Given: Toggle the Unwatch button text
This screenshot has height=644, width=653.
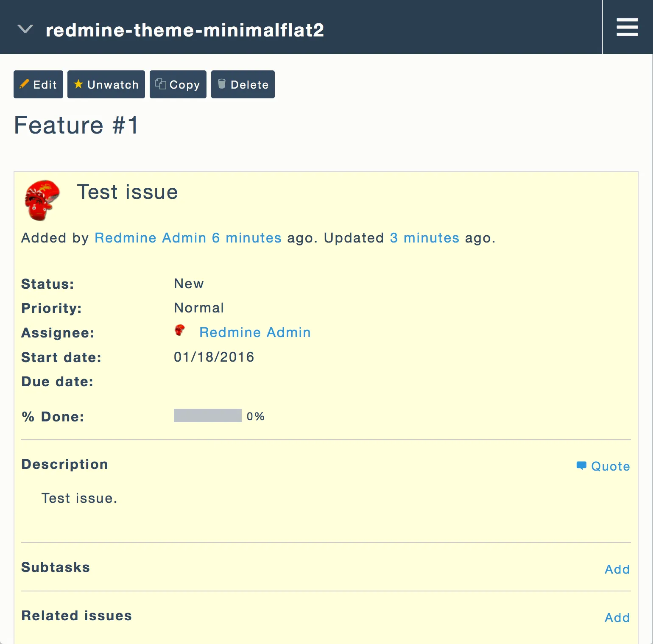Looking at the screenshot, I should click(113, 85).
